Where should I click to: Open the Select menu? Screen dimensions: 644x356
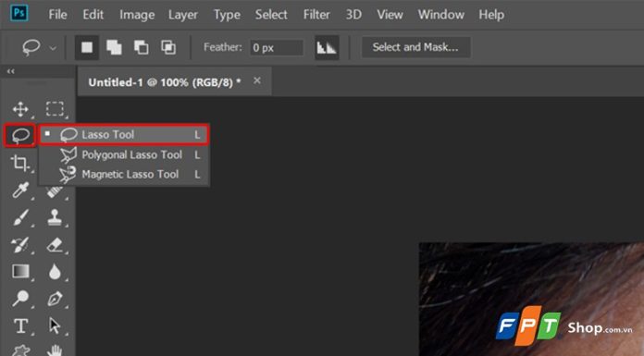271,15
